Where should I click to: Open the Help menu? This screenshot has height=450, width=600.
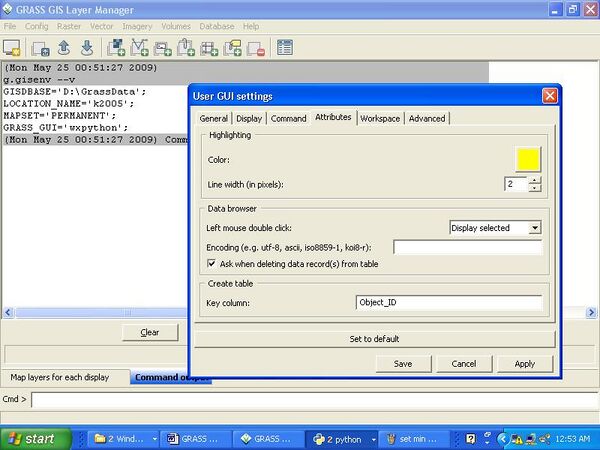pos(251,26)
